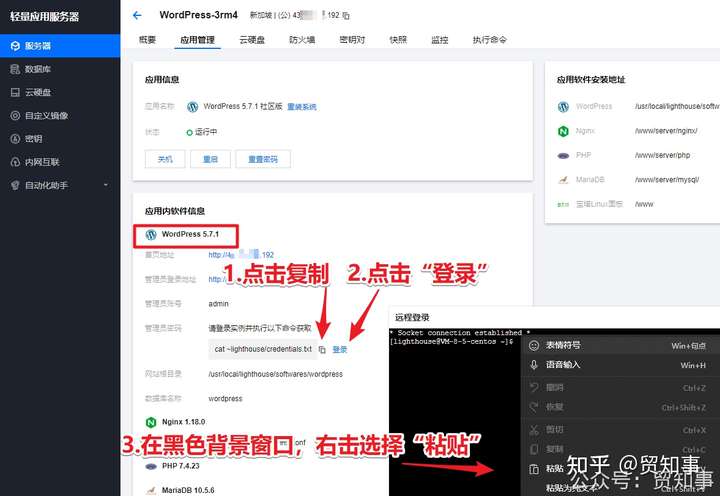Viewport: 720px width, 496px height.
Task: Select the admin account name text
Action: pyautogui.click(x=219, y=304)
